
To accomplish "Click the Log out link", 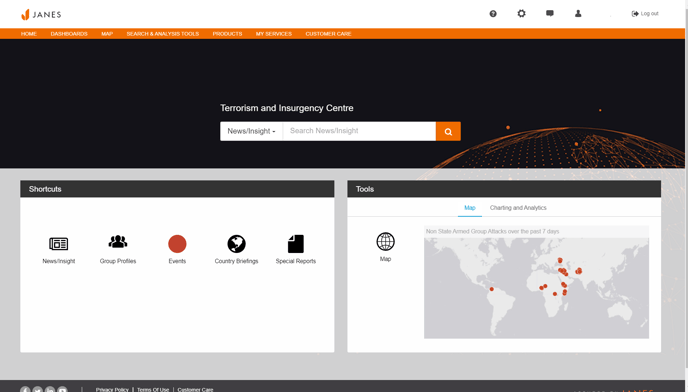I will pyautogui.click(x=645, y=14).
